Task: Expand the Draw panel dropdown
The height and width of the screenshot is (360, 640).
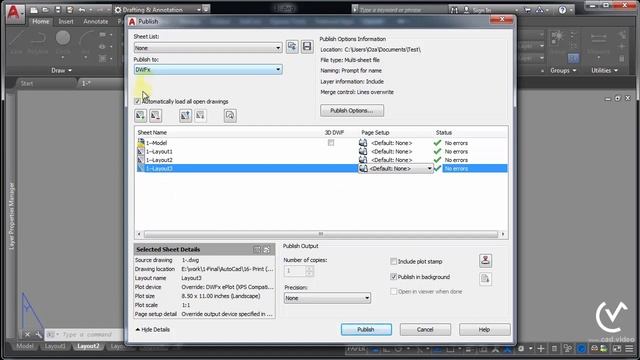Action: 62,70
